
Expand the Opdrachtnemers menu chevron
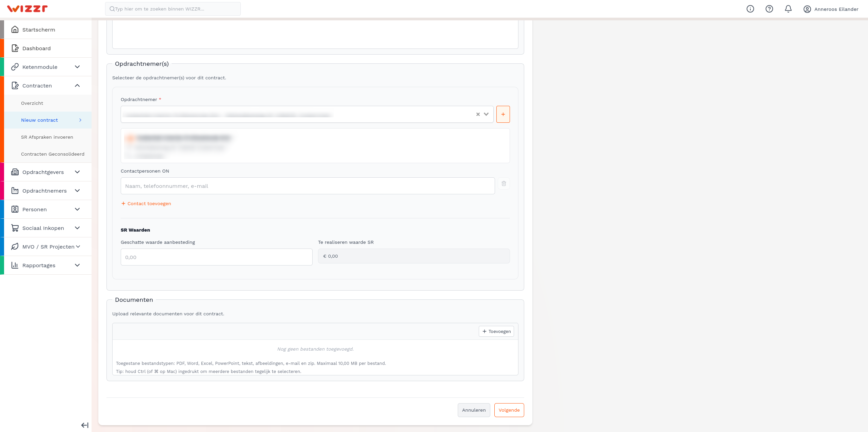(x=77, y=191)
